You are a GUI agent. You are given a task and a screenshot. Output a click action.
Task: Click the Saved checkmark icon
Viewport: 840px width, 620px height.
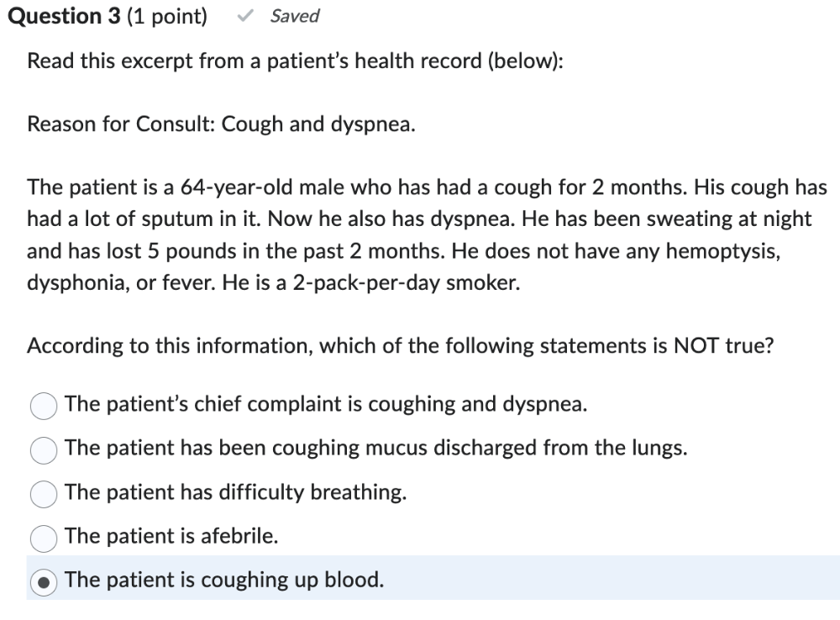point(247,16)
